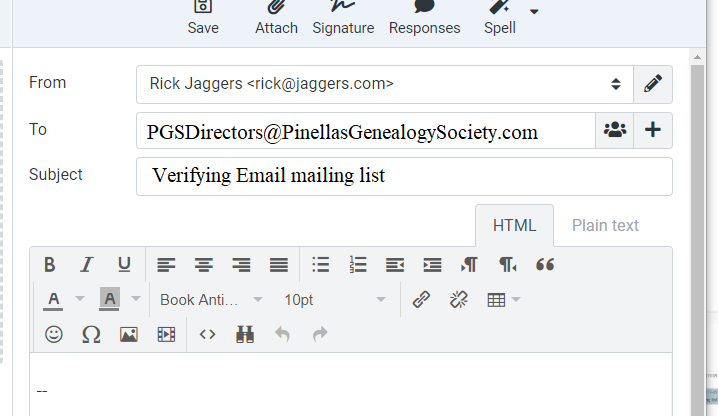Open the Responses menu

tap(424, 18)
